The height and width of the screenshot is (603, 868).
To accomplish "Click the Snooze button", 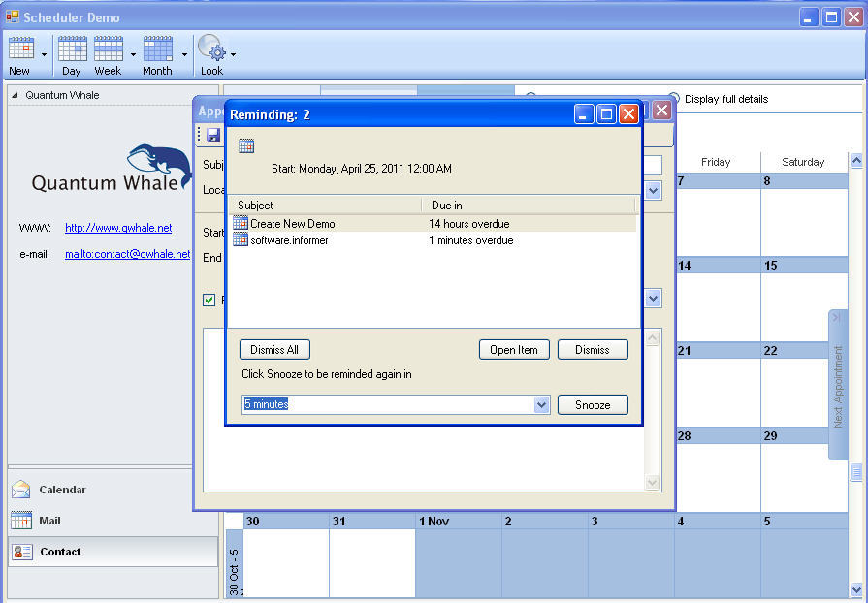I will point(593,405).
